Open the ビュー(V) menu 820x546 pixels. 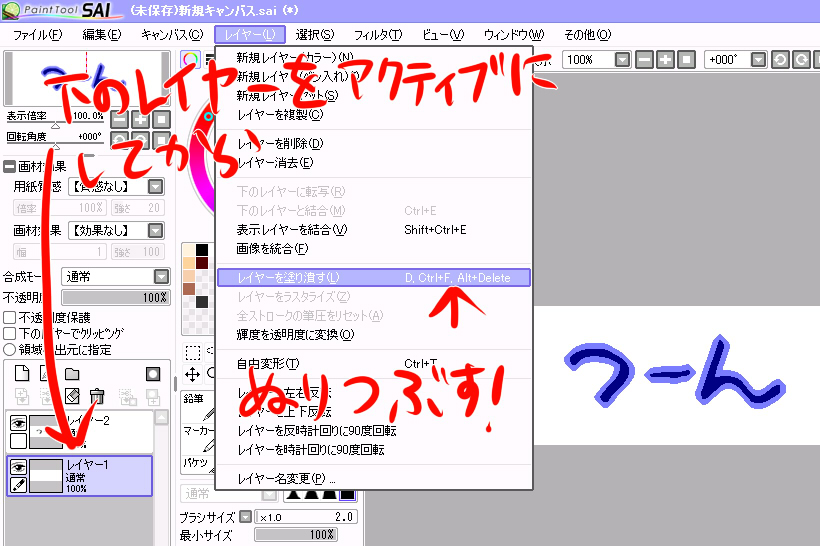(443, 35)
